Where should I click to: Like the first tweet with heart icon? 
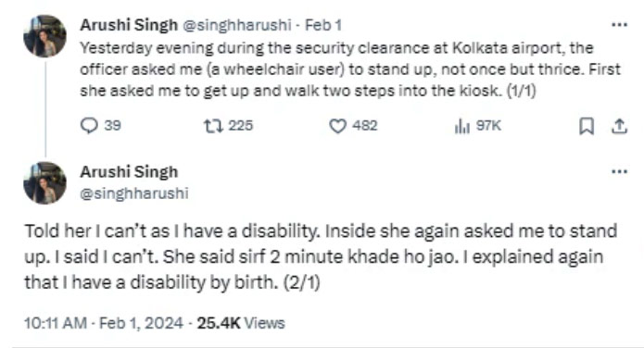337,126
